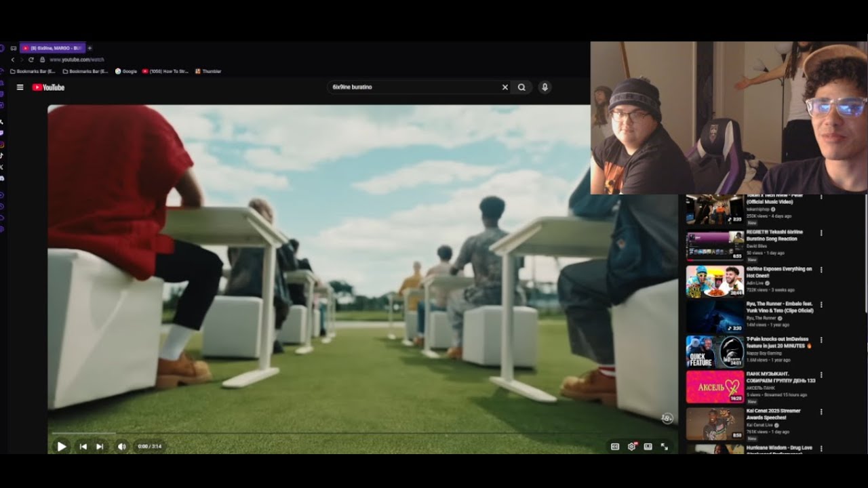
Task: Click 'Hurricane Wisdom - Drug Love' title
Action: pyautogui.click(x=779, y=449)
